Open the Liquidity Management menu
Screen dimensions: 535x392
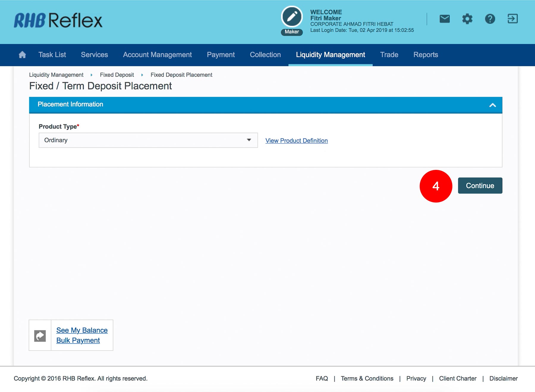[330, 55]
